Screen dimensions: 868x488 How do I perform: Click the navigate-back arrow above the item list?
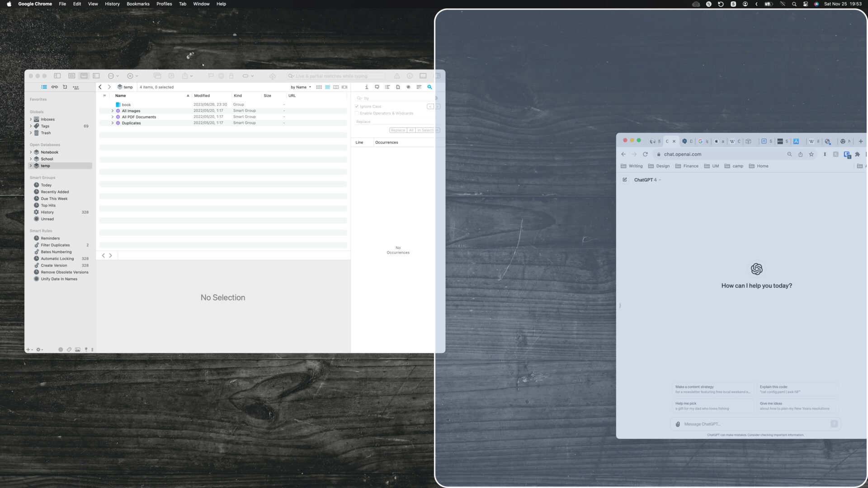[100, 87]
